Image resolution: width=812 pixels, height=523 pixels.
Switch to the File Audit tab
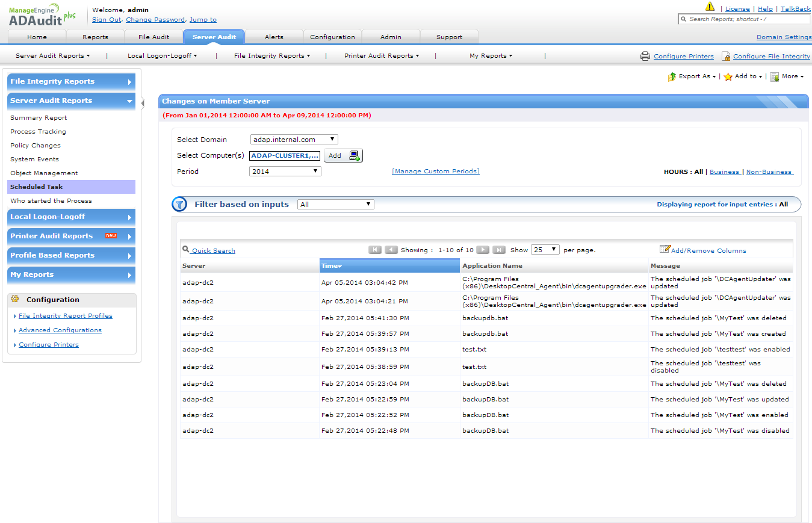pos(153,37)
